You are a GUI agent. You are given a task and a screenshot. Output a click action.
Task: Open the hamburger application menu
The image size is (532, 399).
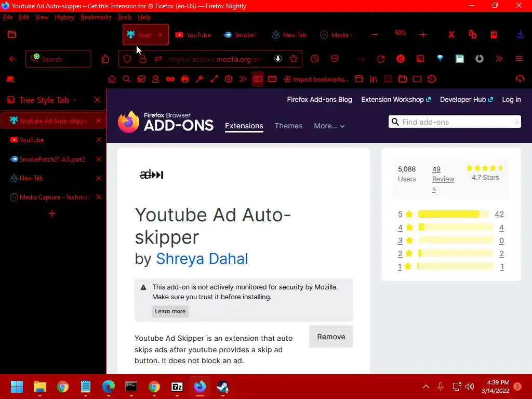point(519,59)
